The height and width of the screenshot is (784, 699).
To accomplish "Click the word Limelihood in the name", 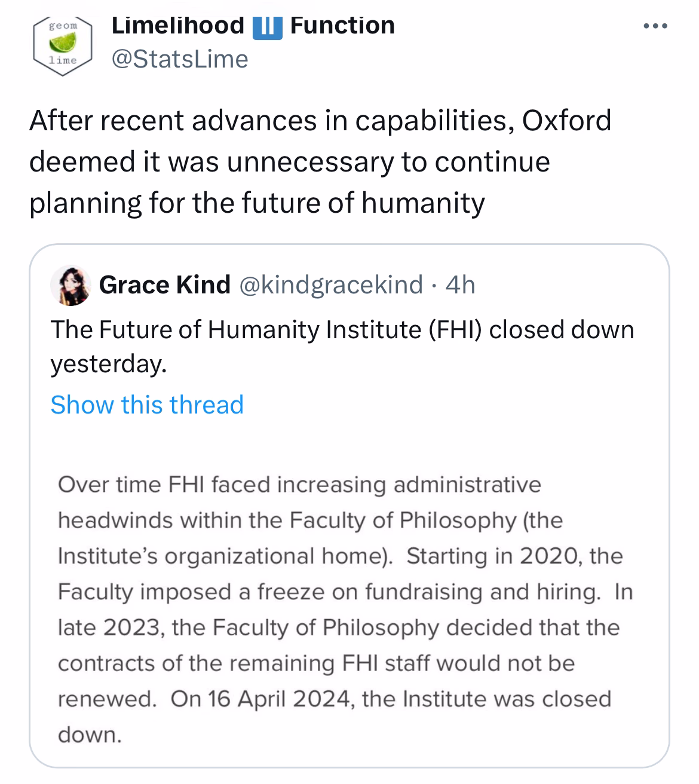I will (178, 26).
